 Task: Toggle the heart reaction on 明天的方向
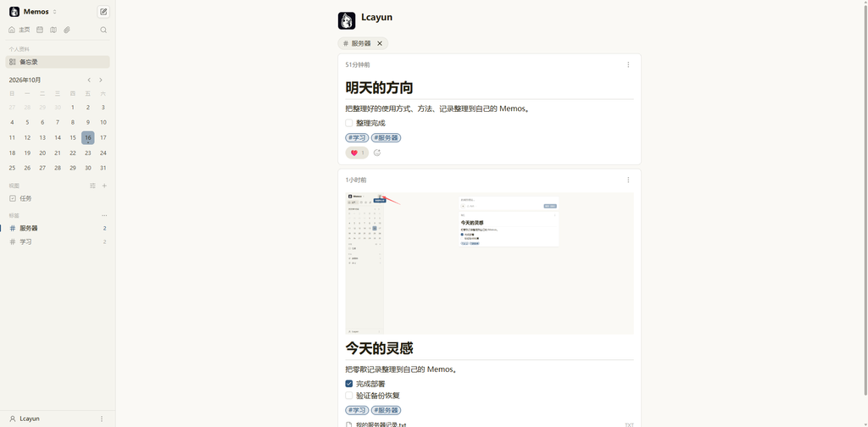click(x=357, y=152)
